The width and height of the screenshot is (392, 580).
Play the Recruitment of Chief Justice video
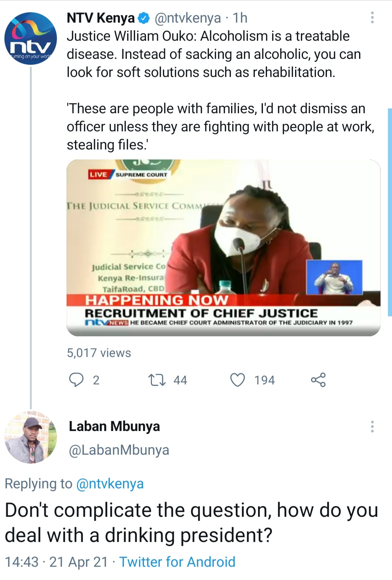tap(223, 247)
